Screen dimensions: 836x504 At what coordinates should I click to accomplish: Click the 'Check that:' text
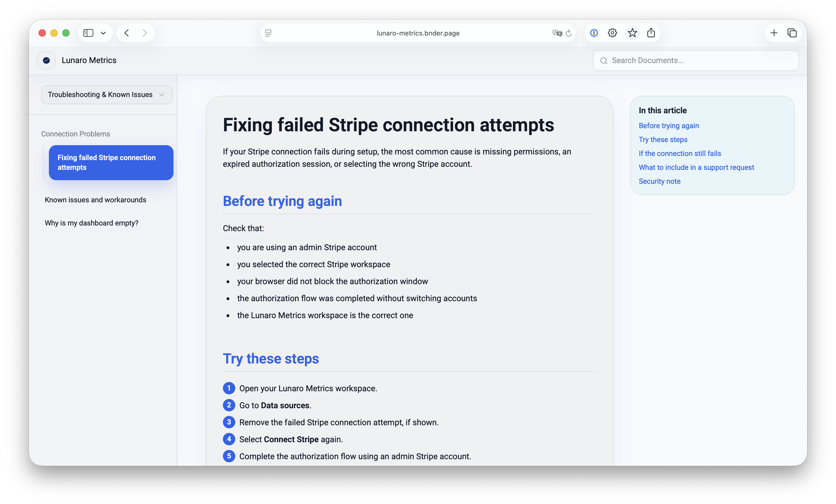click(243, 228)
